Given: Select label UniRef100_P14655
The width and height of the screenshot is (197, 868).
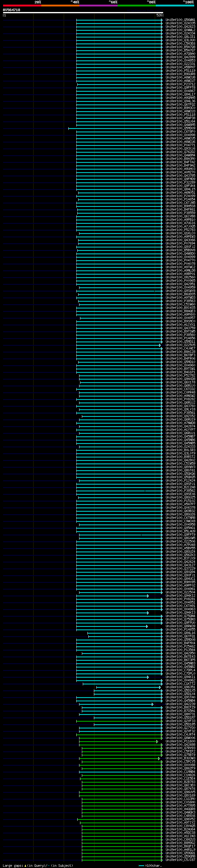Looking at the screenshot, I should coord(180,630).
